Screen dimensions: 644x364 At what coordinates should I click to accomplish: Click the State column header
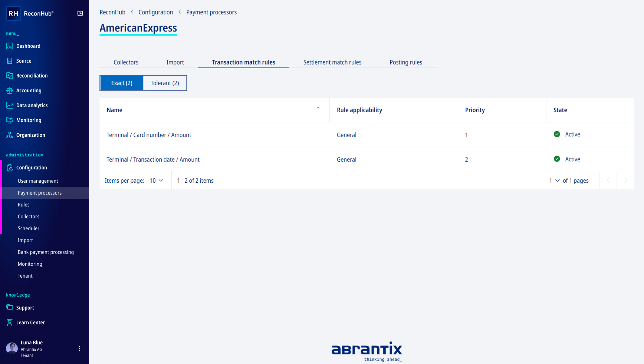tap(560, 110)
